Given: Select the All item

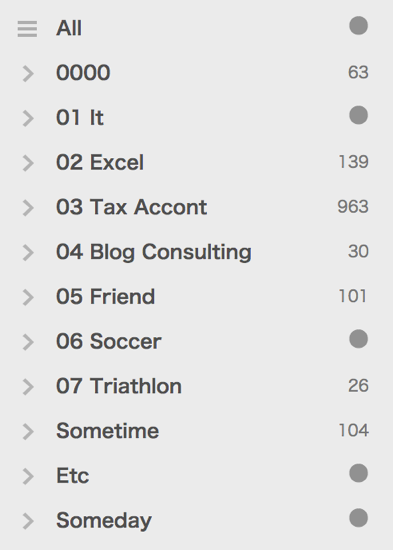Looking at the screenshot, I should pyautogui.click(x=69, y=28).
